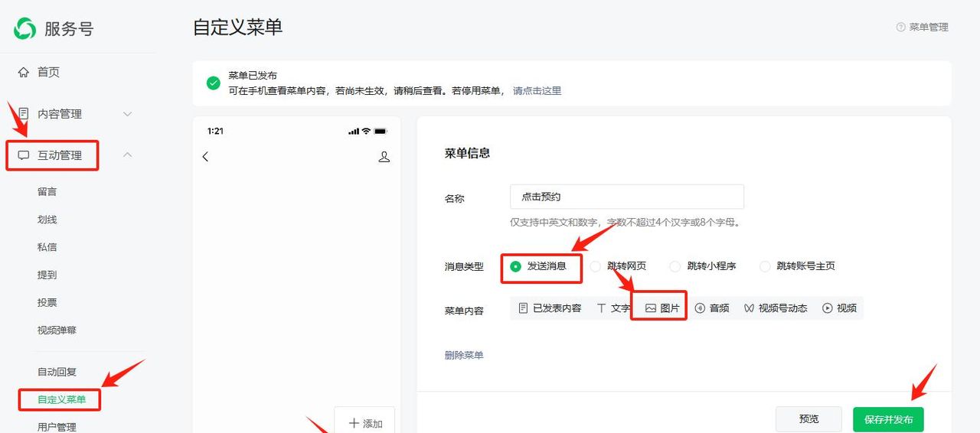Click the 图片 picture icon

point(651,308)
